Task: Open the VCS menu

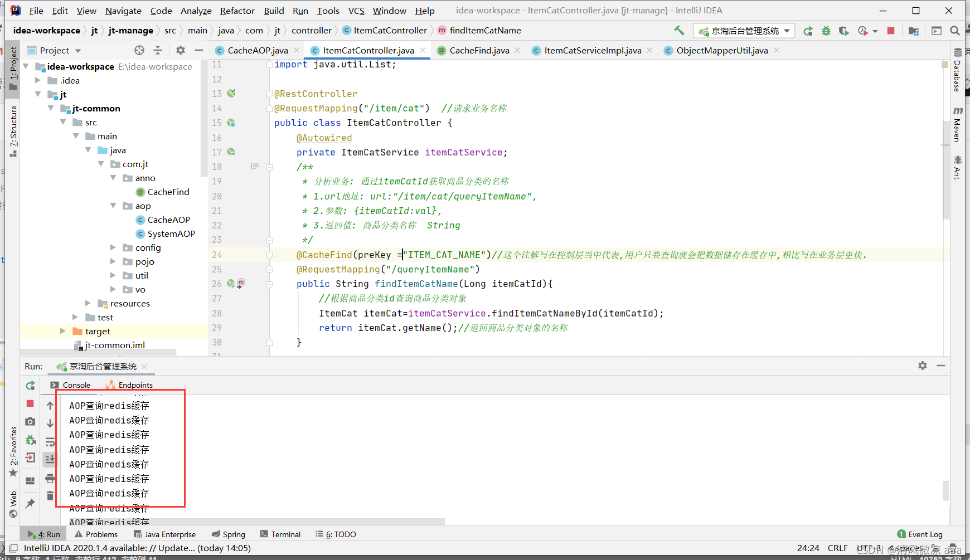Action: tap(356, 11)
